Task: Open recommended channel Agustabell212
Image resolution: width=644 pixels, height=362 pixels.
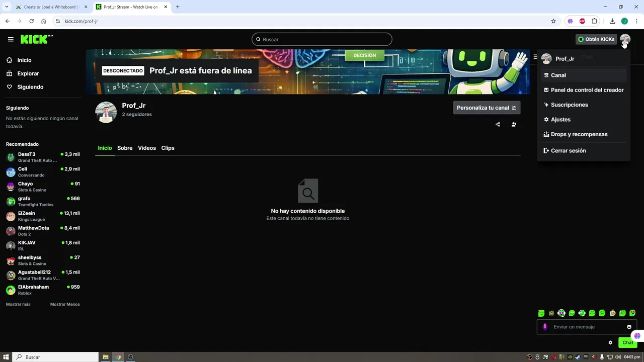Action: tap(43, 275)
